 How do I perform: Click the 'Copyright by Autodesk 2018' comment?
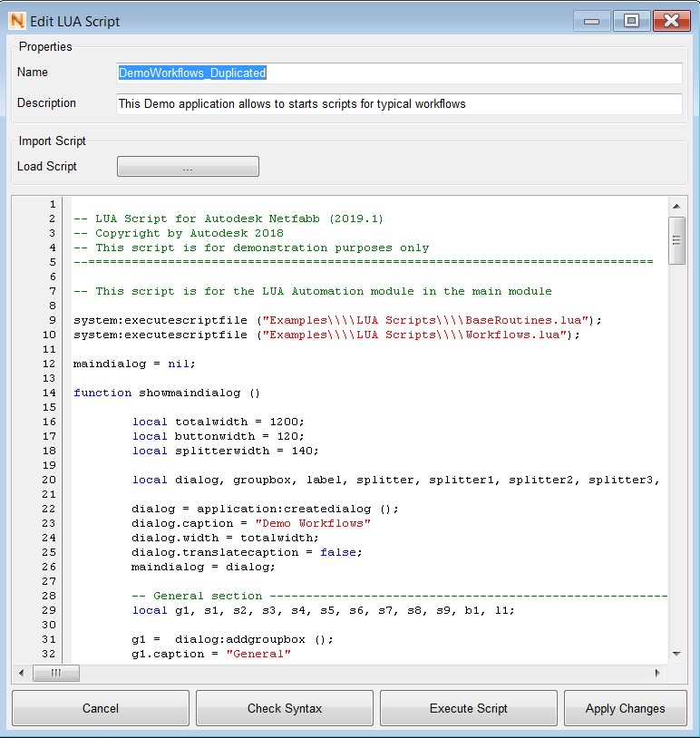point(179,233)
